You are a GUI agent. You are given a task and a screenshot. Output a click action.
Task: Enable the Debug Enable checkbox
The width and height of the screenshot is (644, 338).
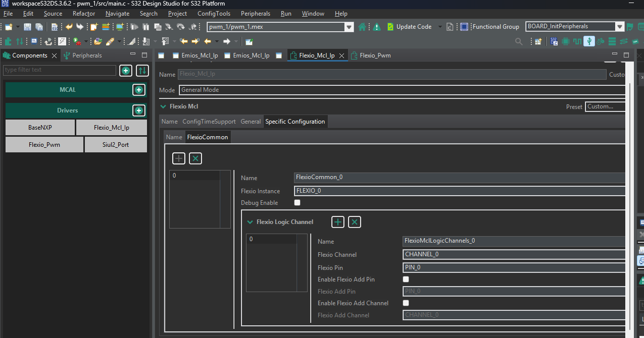coord(297,203)
